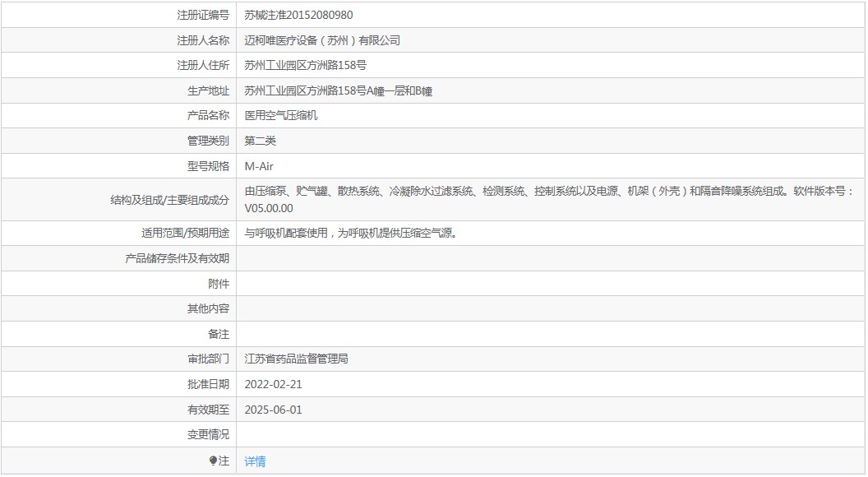Click the 产品名称 label

[x=208, y=115]
